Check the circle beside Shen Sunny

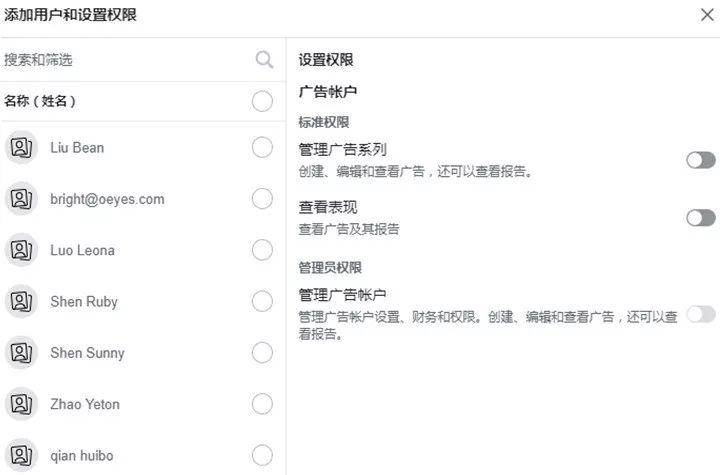[x=262, y=353]
